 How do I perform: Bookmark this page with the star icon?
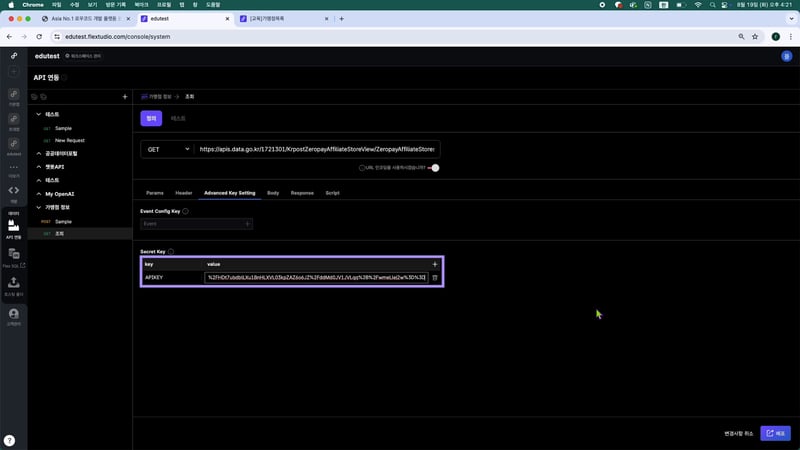(x=755, y=36)
